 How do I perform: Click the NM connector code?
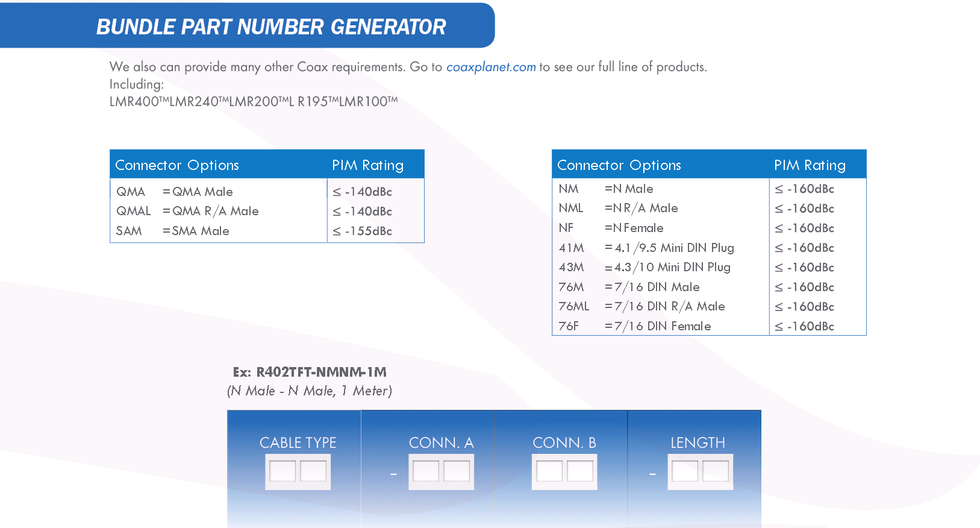[x=569, y=189]
